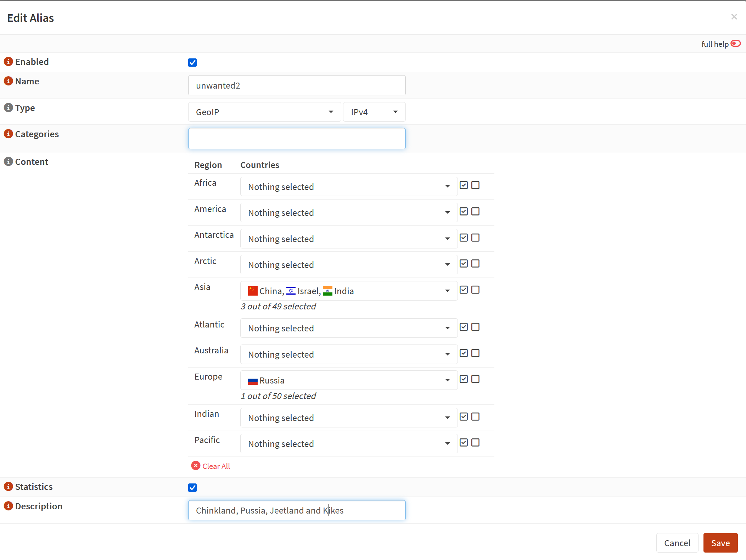Open the GeoIP type dropdown

[x=264, y=112]
